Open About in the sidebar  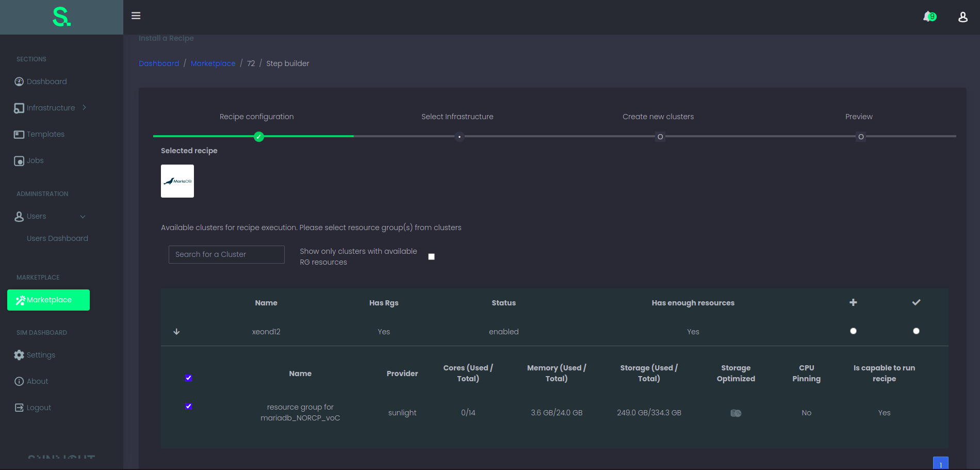(x=37, y=381)
